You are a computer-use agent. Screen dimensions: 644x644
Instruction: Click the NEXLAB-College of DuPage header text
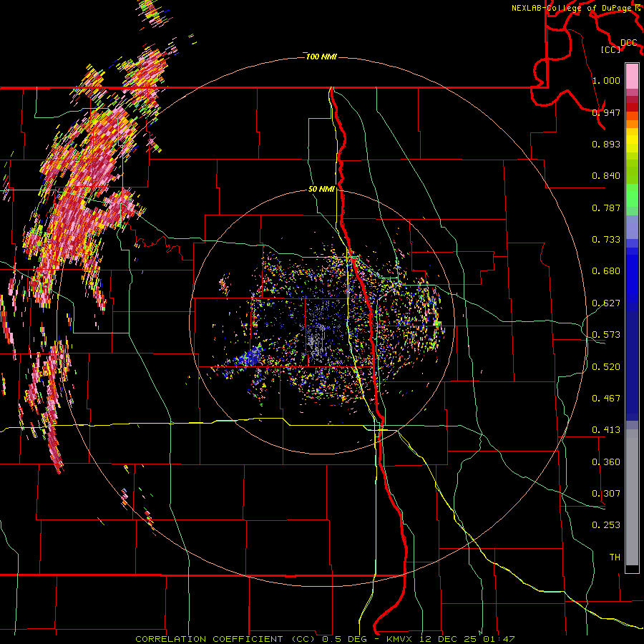tap(572, 8)
